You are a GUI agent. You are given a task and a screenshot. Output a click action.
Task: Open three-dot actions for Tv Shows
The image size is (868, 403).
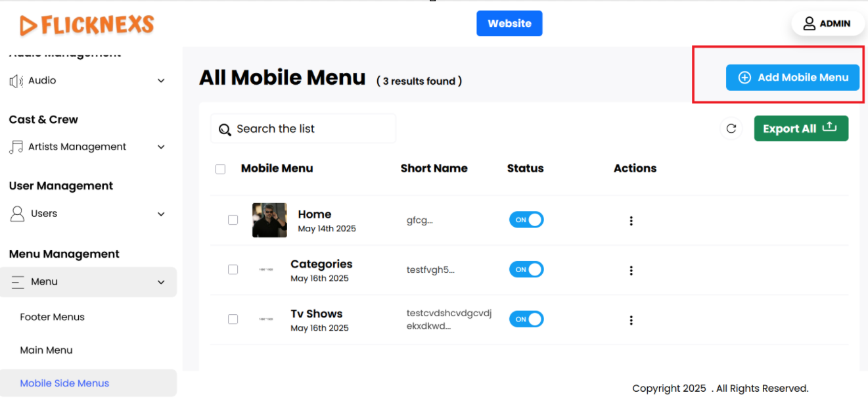pyautogui.click(x=631, y=320)
